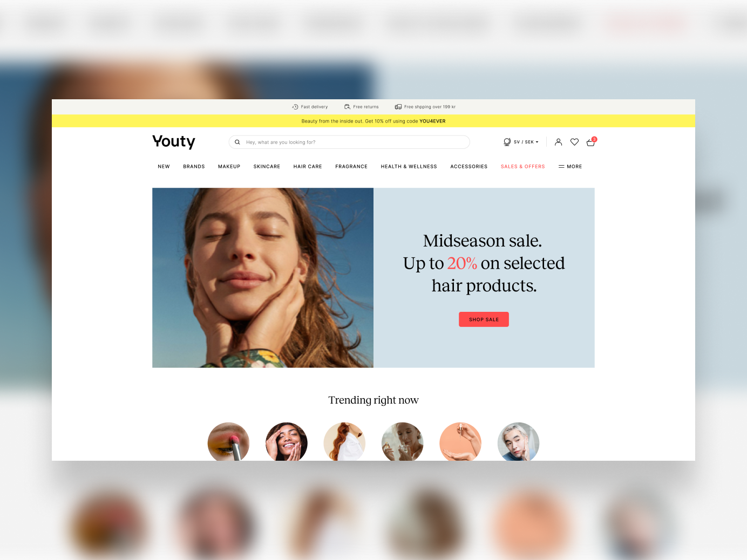Click the SHOP SALE button

pyautogui.click(x=484, y=319)
